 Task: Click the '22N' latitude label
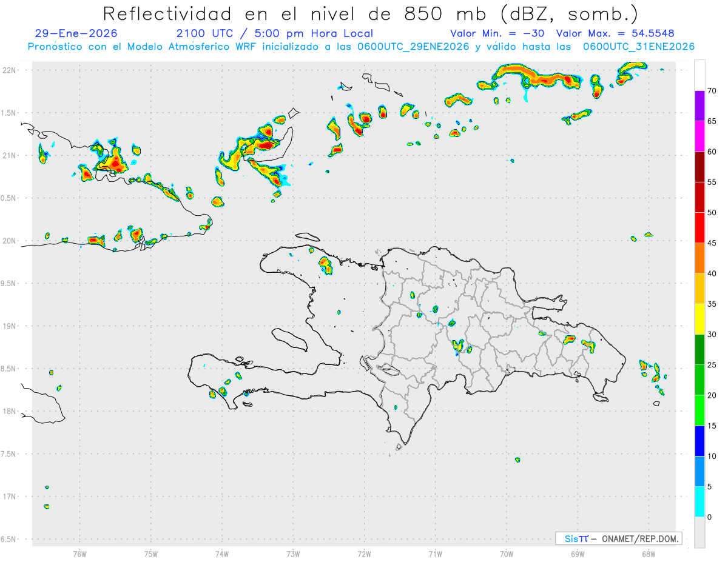pyautogui.click(x=10, y=70)
